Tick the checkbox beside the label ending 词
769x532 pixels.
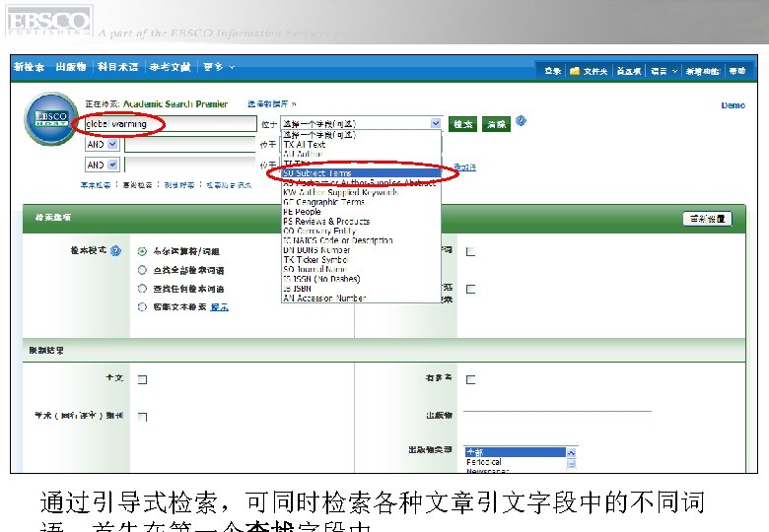tap(470, 252)
